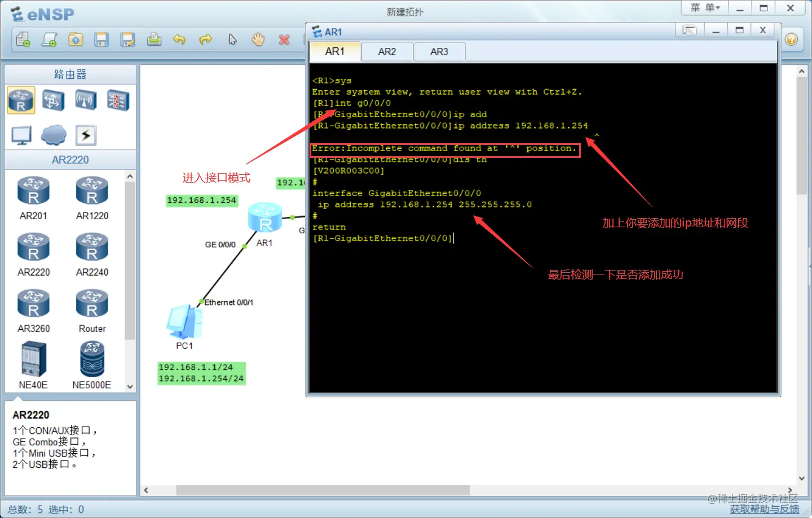Click the device list scroll down arrow

(x=130, y=387)
